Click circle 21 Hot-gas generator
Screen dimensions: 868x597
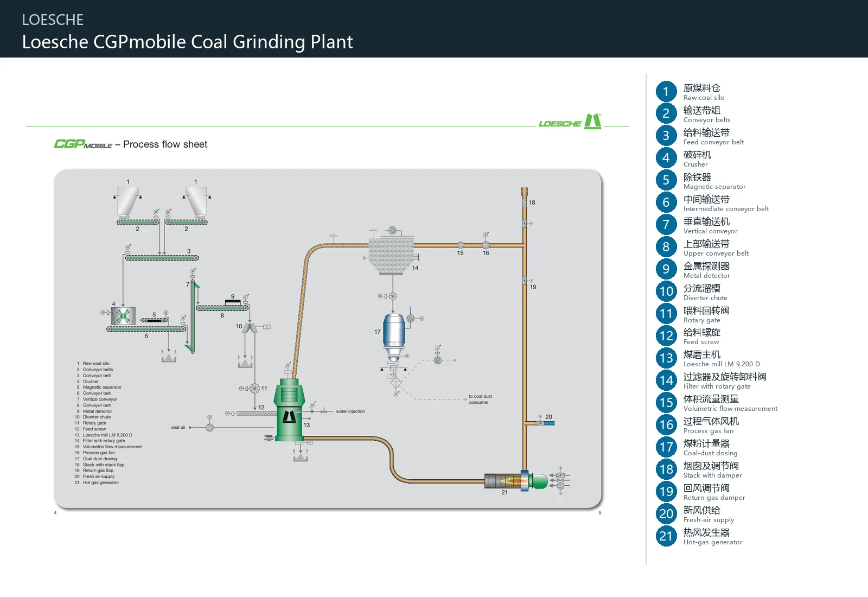666,537
